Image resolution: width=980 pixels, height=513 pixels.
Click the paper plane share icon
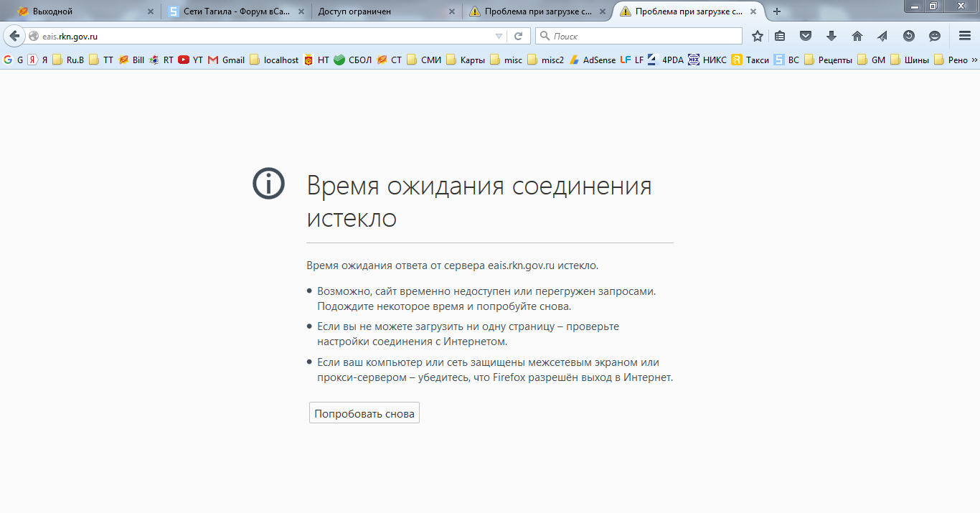[882, 36]
